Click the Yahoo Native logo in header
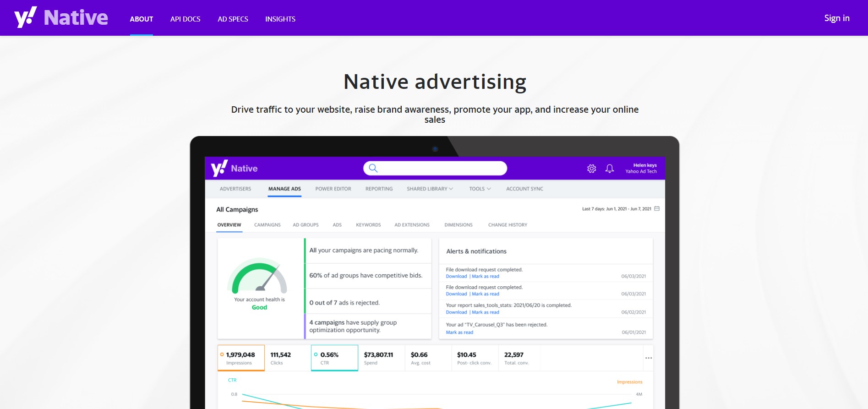The width and height of the screenshot is (868, 409). pos(61,18)
